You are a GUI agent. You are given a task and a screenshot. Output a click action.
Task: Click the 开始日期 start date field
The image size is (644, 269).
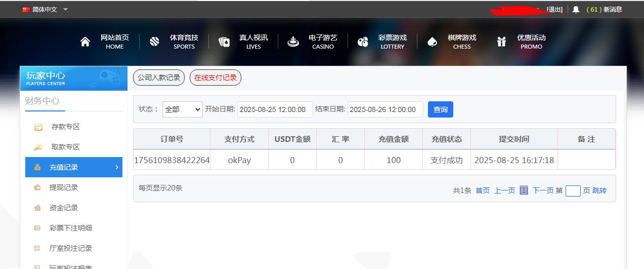tap(275, 109)
